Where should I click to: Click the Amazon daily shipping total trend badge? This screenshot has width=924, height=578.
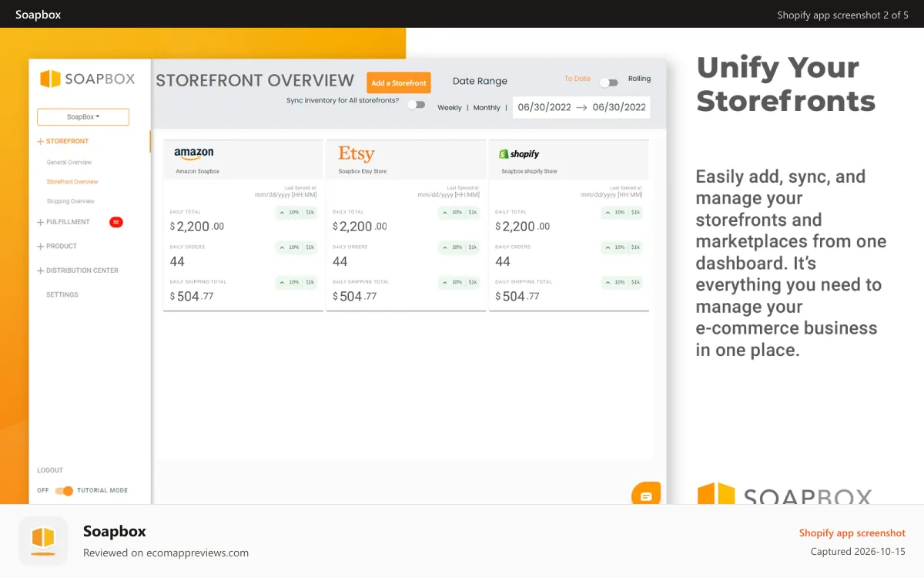[296, 283]
